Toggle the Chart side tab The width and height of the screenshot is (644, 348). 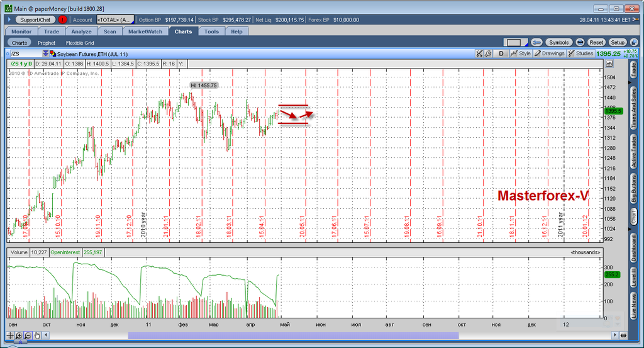click(634, 217)
